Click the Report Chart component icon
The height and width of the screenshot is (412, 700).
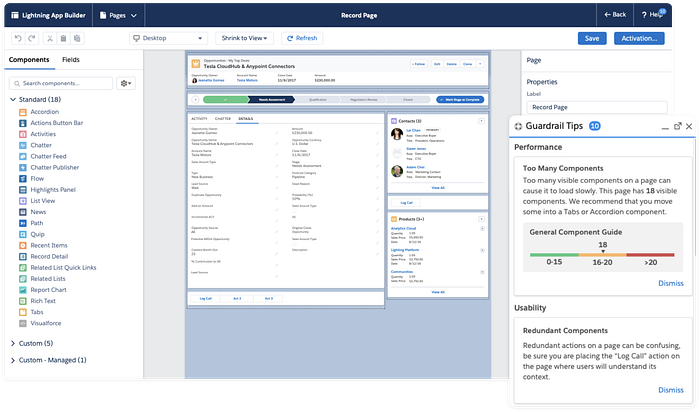tap(22, 291)
